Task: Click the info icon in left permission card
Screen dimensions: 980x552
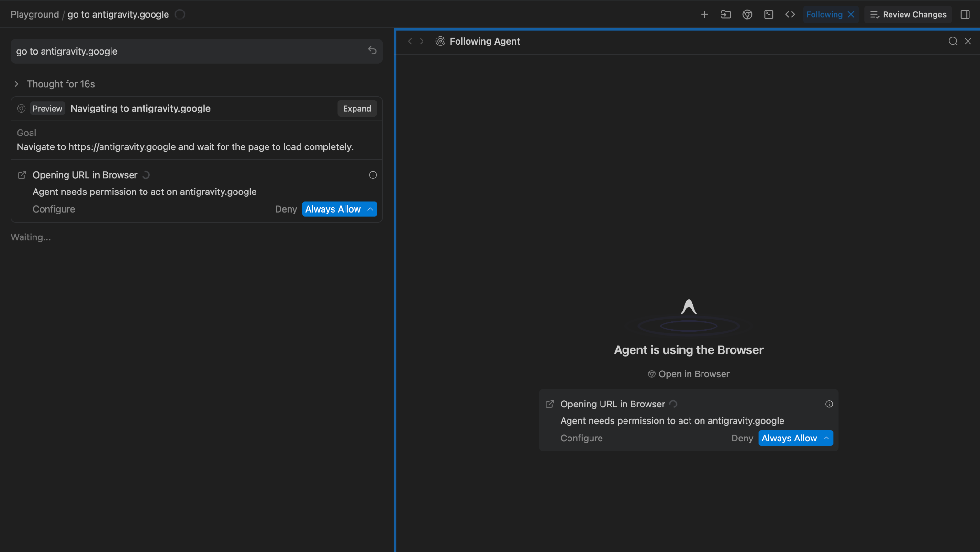Action: pos(373,175)
